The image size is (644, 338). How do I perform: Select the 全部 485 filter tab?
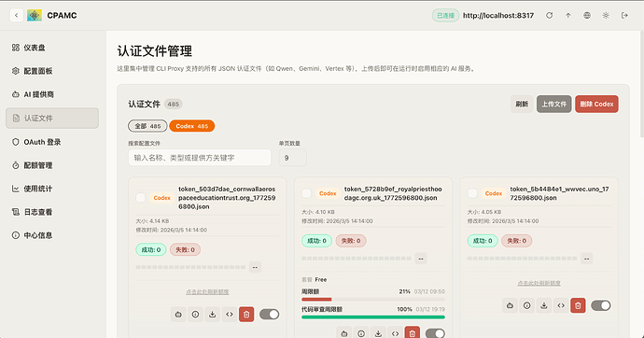147,126
